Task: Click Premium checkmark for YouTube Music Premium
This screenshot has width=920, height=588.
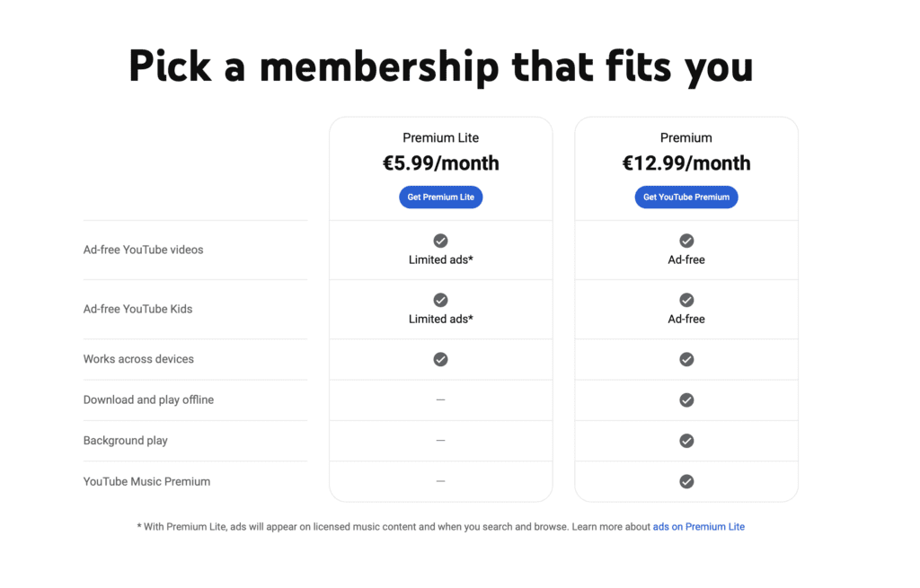Action: point(686,481)
